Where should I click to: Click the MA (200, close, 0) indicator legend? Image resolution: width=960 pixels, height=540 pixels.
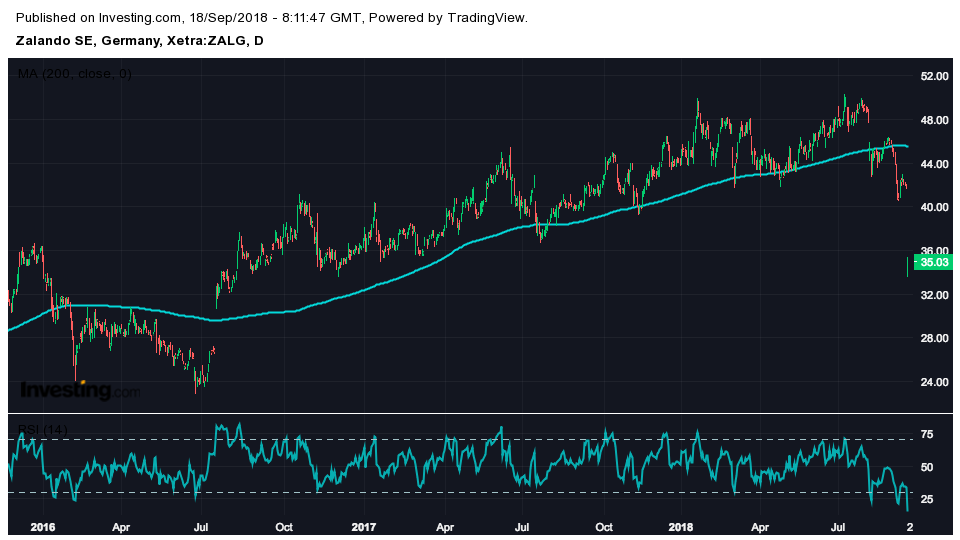click(x=75, y=74)
